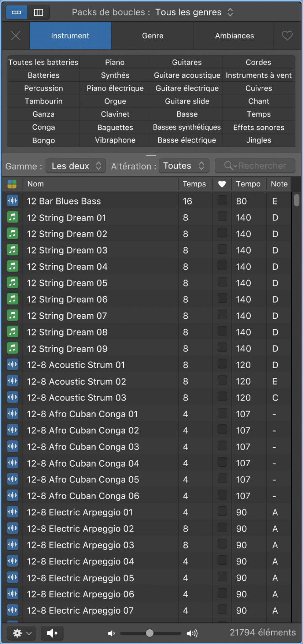Open the gear action menu
This screenshot has height=644, width=303.
coord(22,633)
